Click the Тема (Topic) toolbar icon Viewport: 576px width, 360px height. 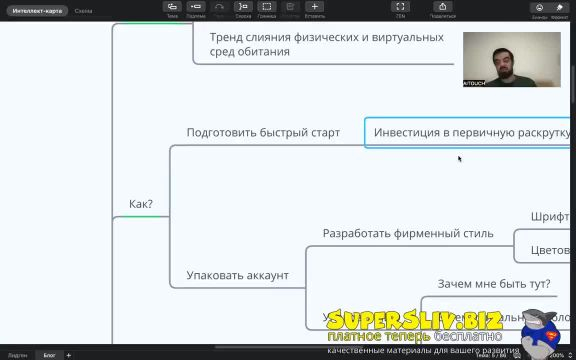pyautogui.click(x=172, y=7)
